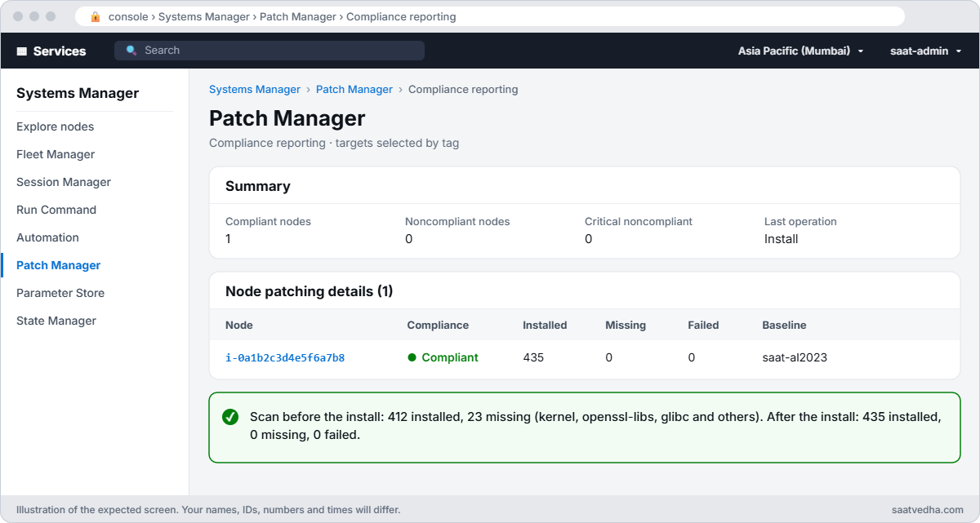Click the Noncompliant nodes label
The width and height of the screenshot is (980, 523).
457,221
